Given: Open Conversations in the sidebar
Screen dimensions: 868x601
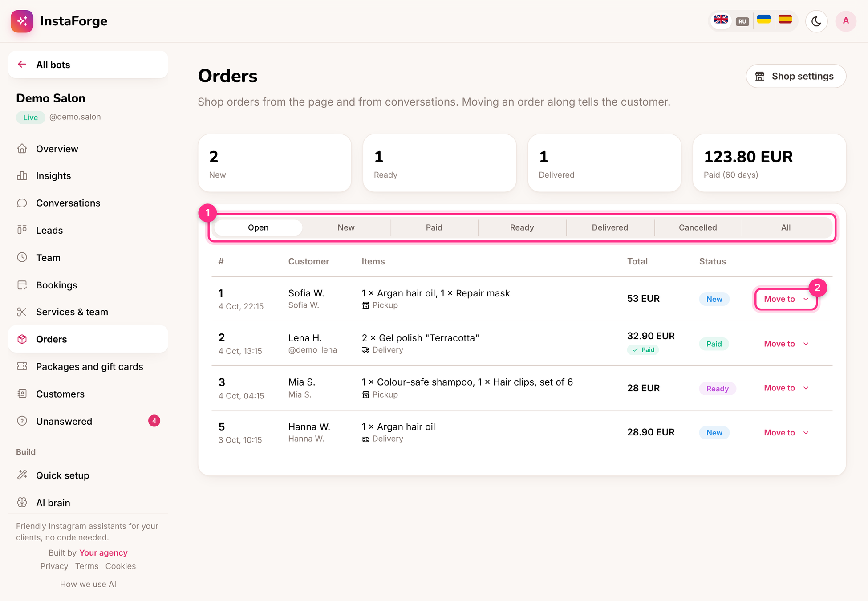Looking at the screenshot, I should click(88, 203).
